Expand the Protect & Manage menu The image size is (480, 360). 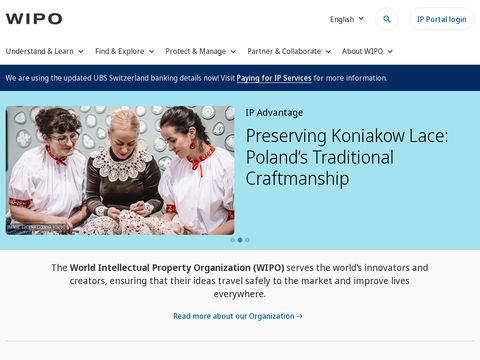click(200, 51)
